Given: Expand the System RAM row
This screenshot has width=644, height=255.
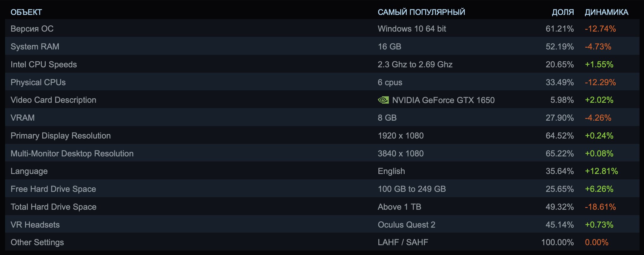Looking at the screenshot, I should pos(322,46).
